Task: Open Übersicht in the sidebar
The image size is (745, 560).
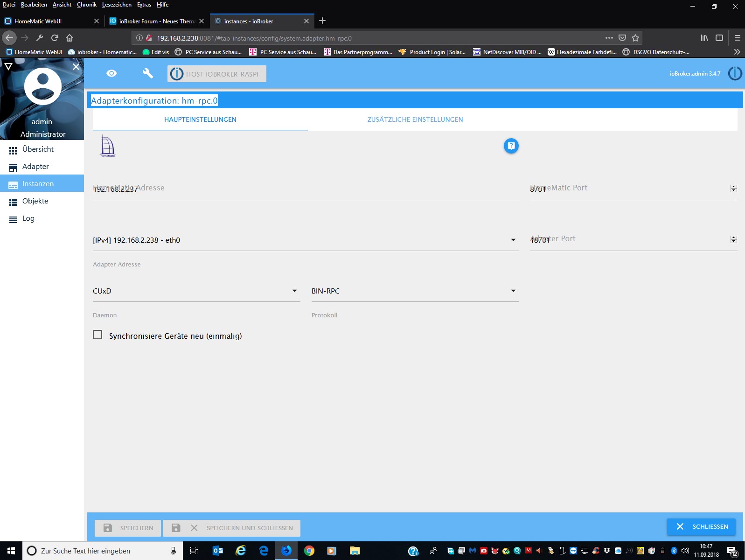Action: 42,149
